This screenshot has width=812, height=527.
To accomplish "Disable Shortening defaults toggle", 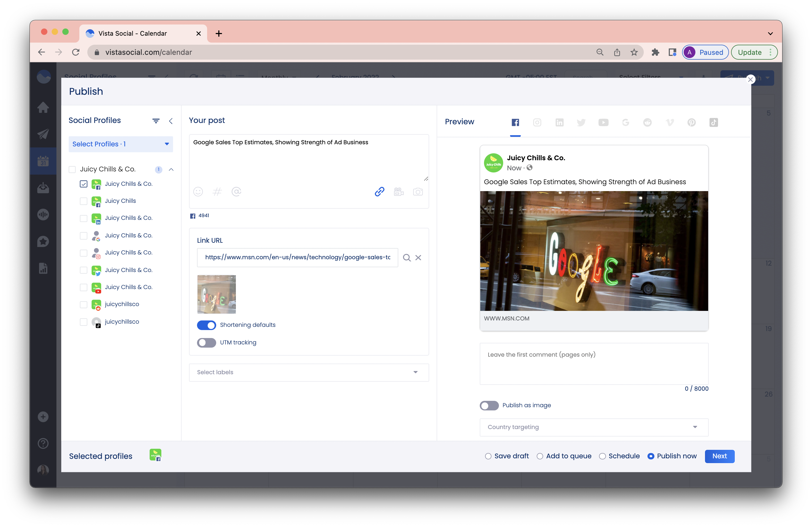I will (206, 325).
